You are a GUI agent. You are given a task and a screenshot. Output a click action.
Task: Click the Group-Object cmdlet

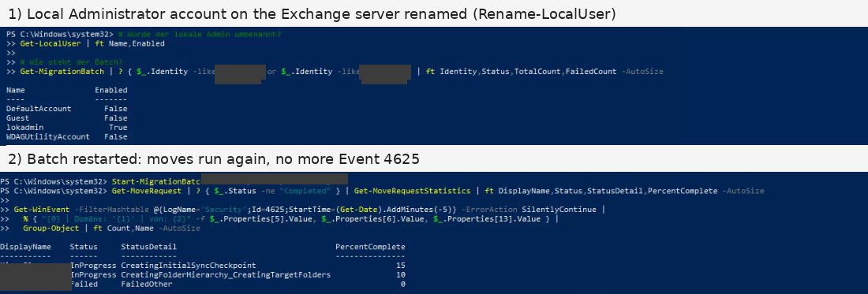(51, 229)
